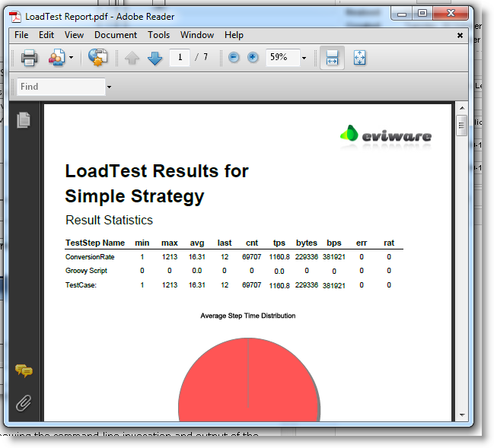494x448 pixels.
Task: Click the rat column header
Action: [x=389, y=243]
